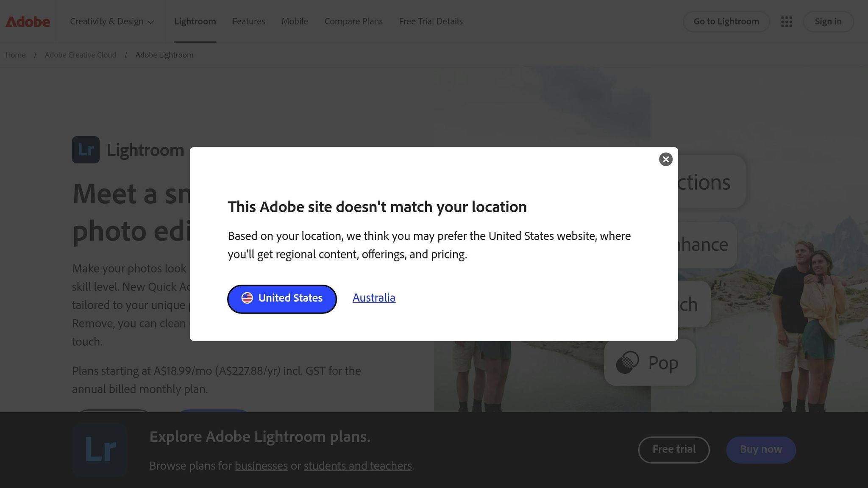Click the Lightroom Lr icon beside the heading
The height and width of the screenshot is (488, 868).
coord(86,150)
